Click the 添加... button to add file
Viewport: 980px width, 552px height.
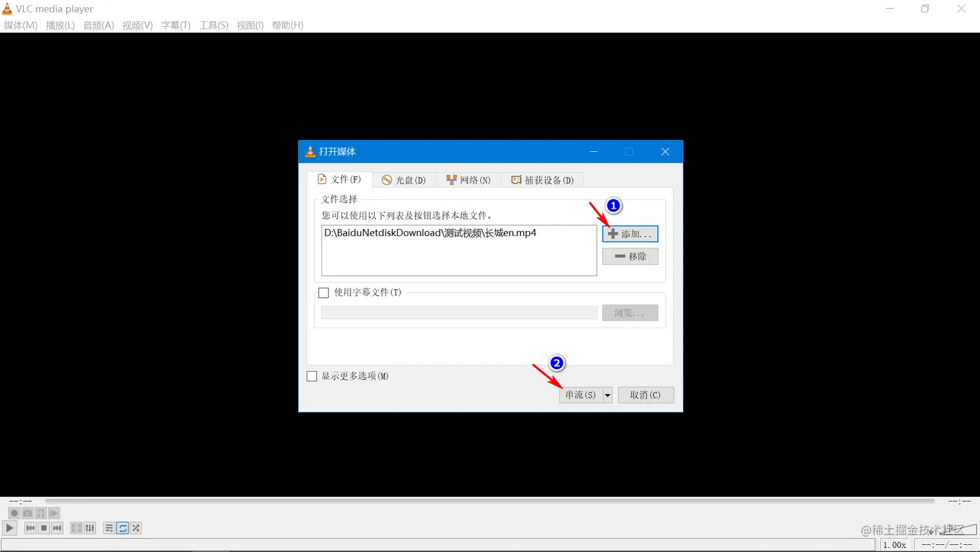[x=630, y=234]
